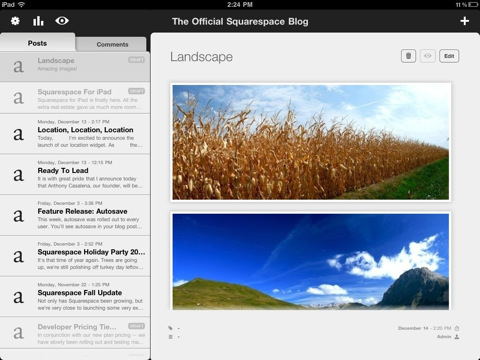
Task: Tap the DRAFT badge on Squarespace For iPad
Action: click(x=136, y=91)
